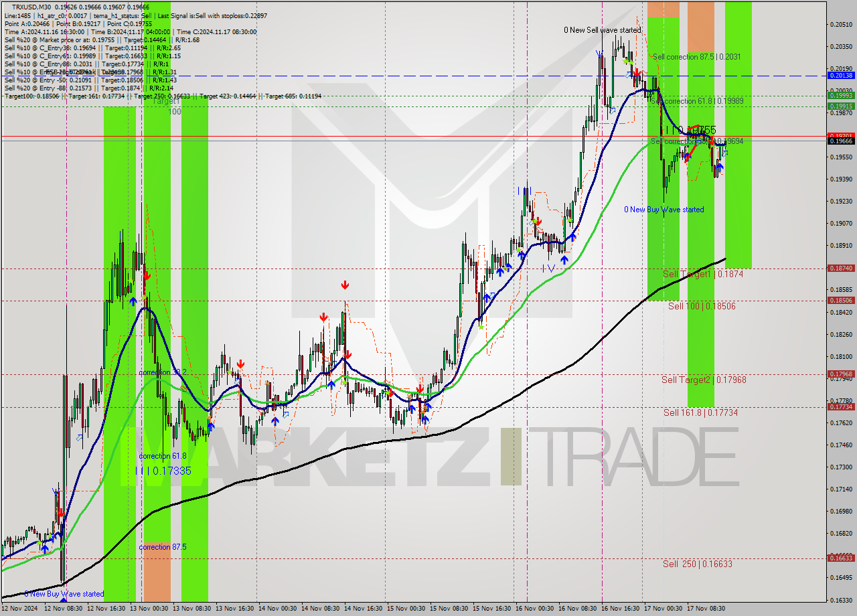This screenshot has width=857, height=616.
Task: Click the 0.18260 price axis value
Action: (x=841, y=334)
